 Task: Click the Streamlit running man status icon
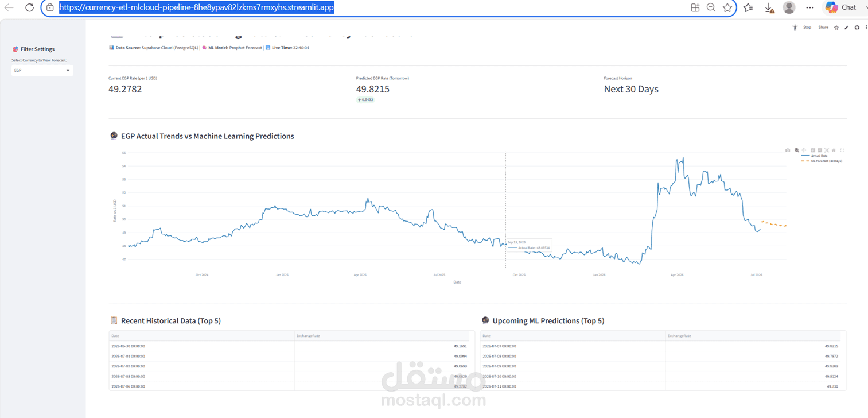click(795, 28)
